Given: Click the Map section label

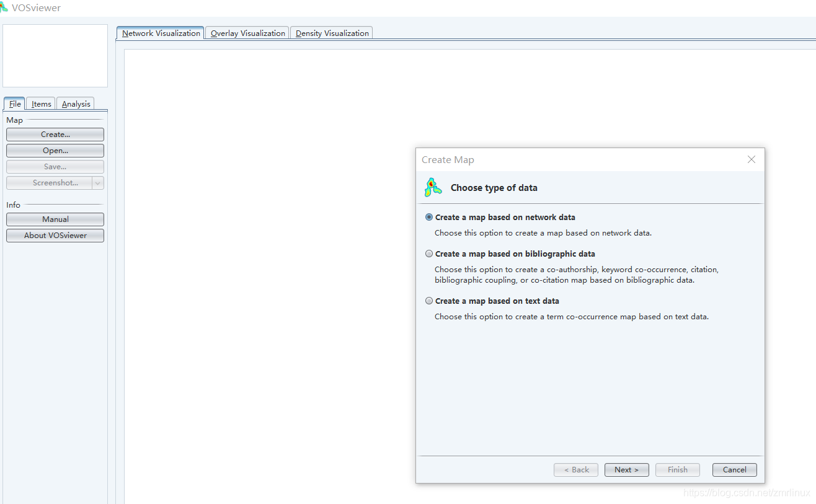Looking at the screenshot, I should coord(14,120).
